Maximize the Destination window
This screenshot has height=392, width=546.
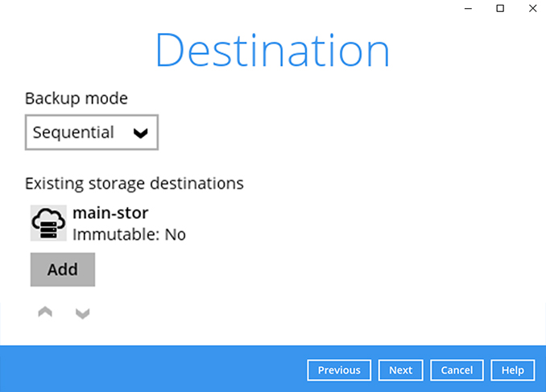(x=500, y=8)
